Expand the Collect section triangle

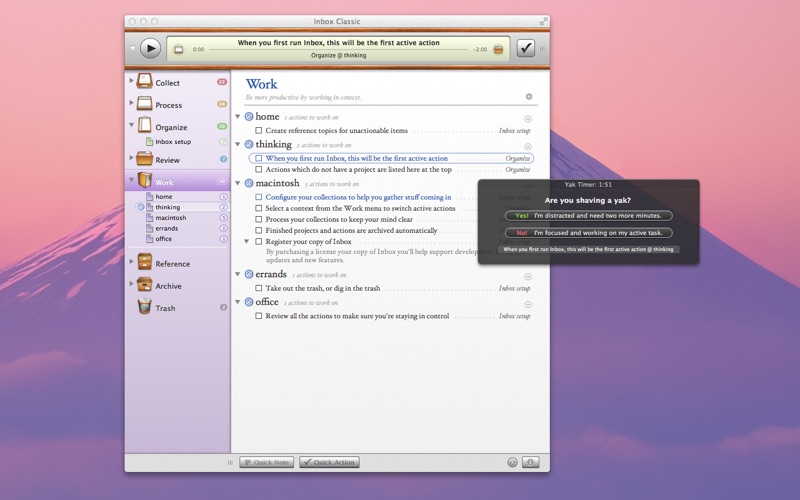131,81
